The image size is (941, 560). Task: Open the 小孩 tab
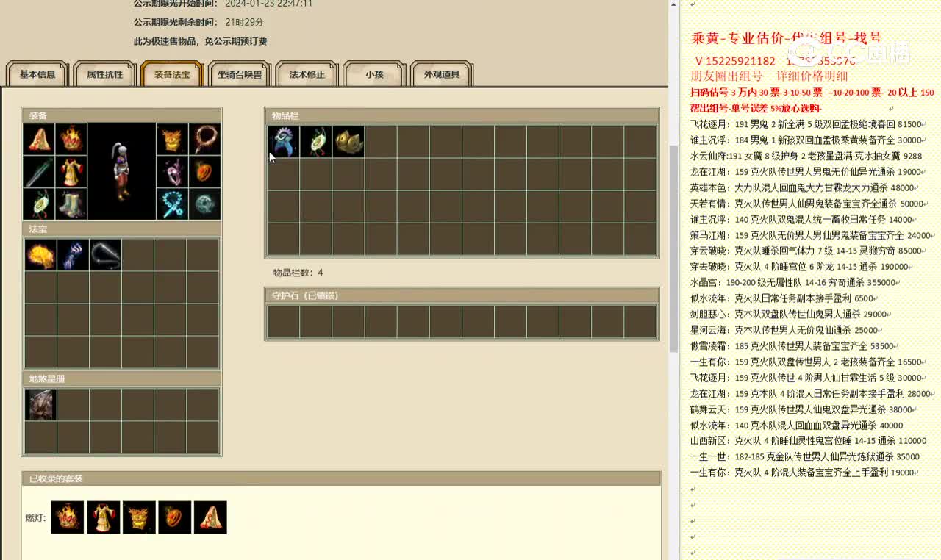tap(374, 74)
